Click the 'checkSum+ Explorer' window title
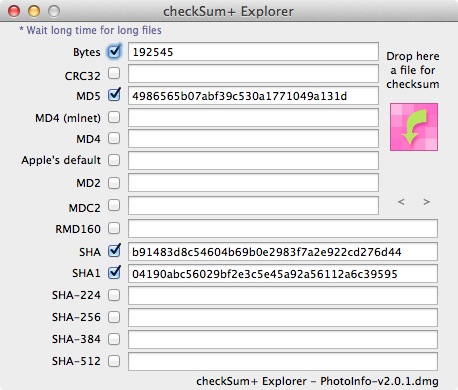458x390 pixels. (x=228, y=11)
